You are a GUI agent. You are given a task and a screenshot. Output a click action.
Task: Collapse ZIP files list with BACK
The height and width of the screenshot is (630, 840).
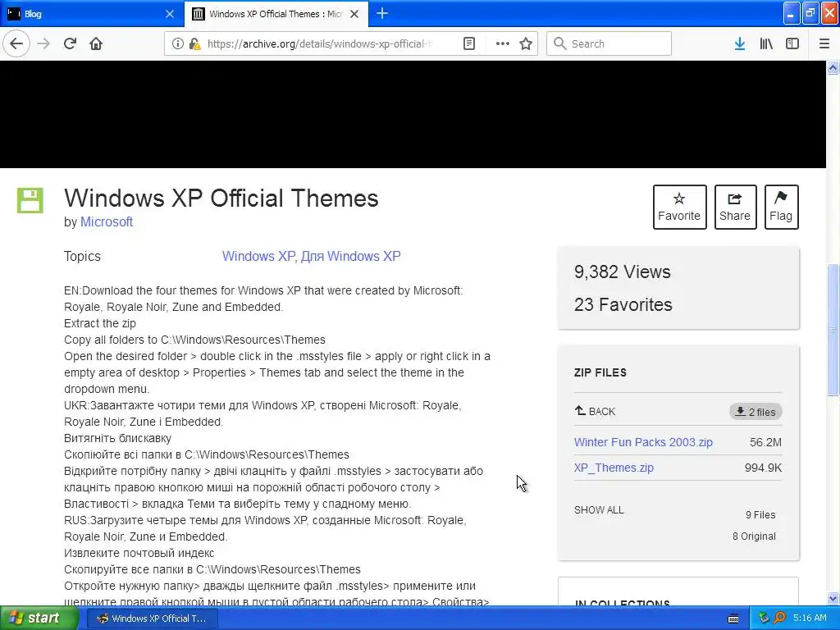(x=596, y=412)
